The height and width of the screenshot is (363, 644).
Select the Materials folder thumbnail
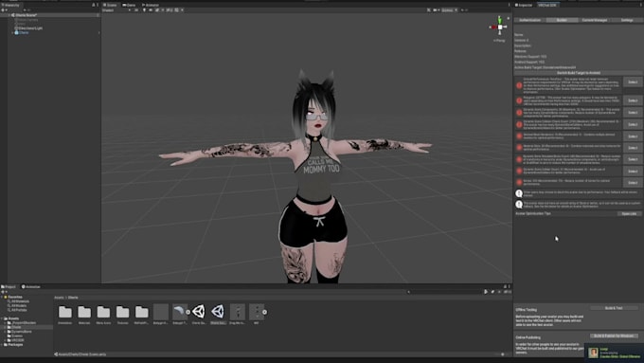84,313
